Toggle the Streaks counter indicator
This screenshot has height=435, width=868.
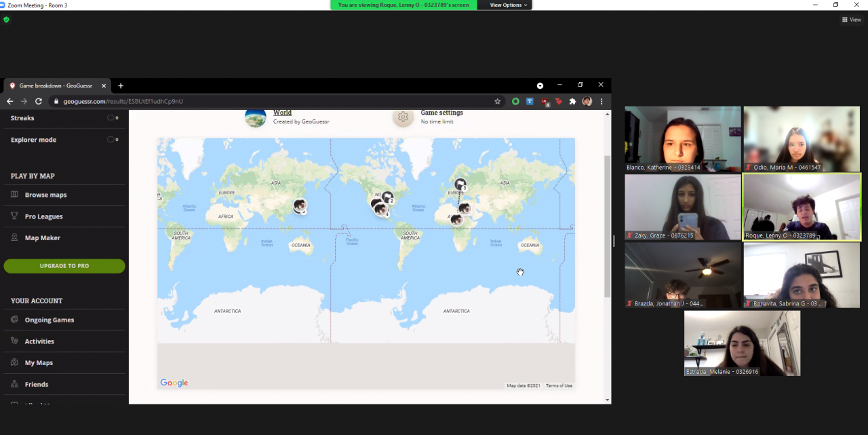pos(113,118)
